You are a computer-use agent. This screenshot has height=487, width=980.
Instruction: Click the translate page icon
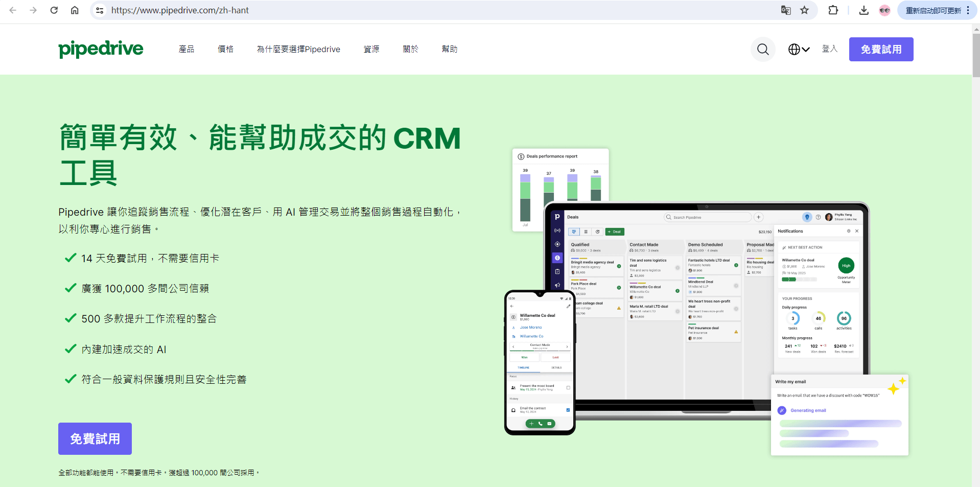pyautogui.click(x=786, y=10)
